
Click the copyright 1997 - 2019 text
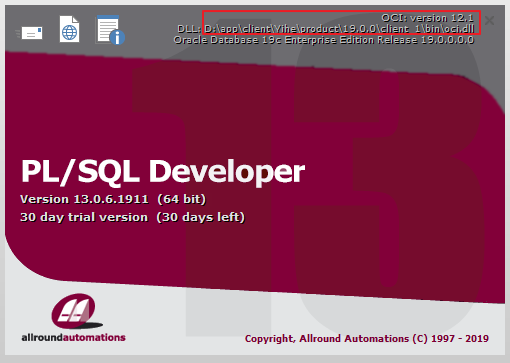pos(367,339)
